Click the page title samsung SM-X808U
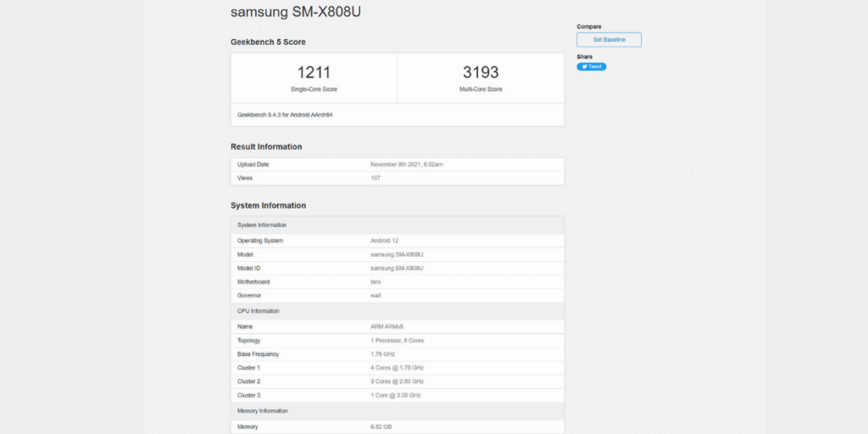Viewport: 868px width, 434px height. coord(296,12)
